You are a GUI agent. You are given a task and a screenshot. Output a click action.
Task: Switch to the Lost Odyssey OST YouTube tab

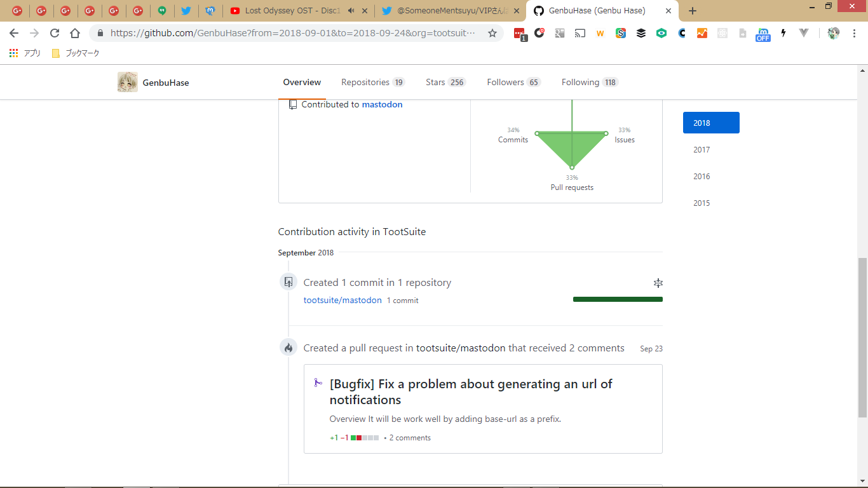[298, 11]
